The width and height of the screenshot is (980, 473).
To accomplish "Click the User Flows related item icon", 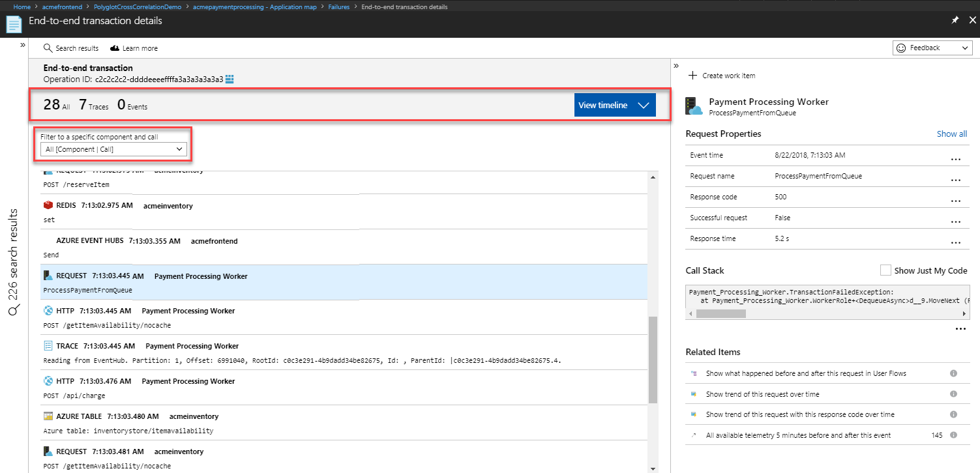I will (x=694, y=373).
